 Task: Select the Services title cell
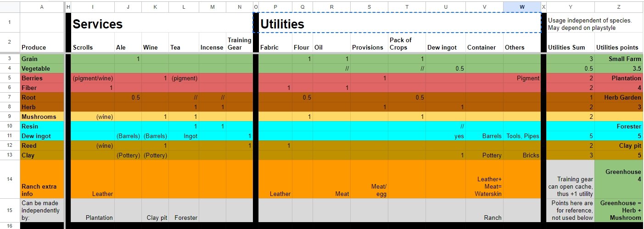161,24
